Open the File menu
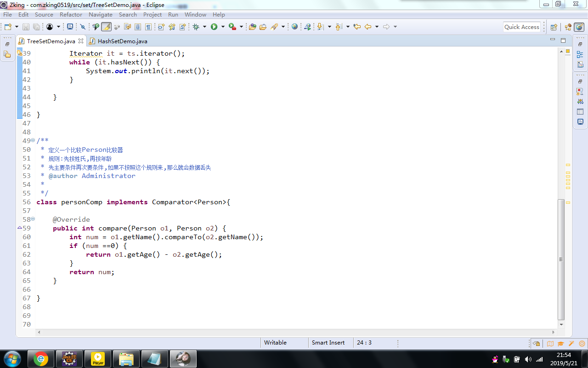588x368 pixels. 7,14
